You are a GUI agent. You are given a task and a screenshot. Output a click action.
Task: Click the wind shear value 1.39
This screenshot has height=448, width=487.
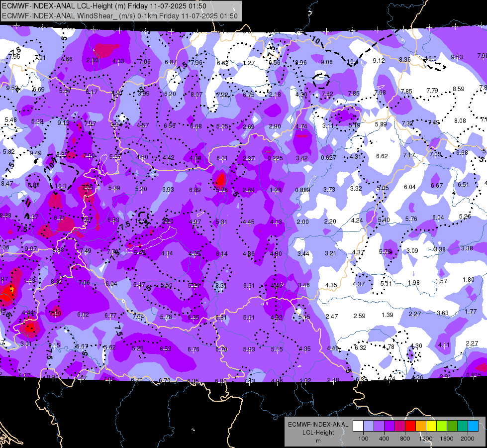tap(388, 315)
